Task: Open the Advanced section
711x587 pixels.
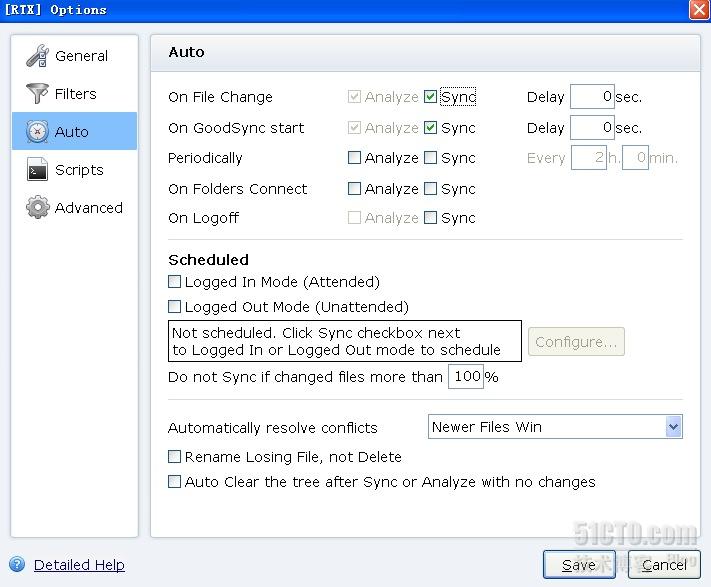Action: click(x=74, y=207)
